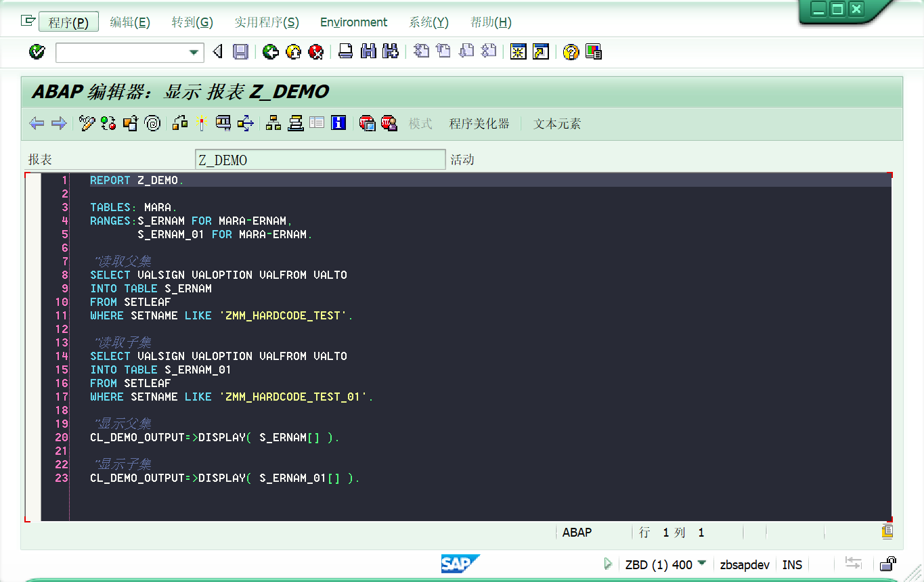Click the create shortcut icon
924x582 pixels.
(x=539, y=51)
